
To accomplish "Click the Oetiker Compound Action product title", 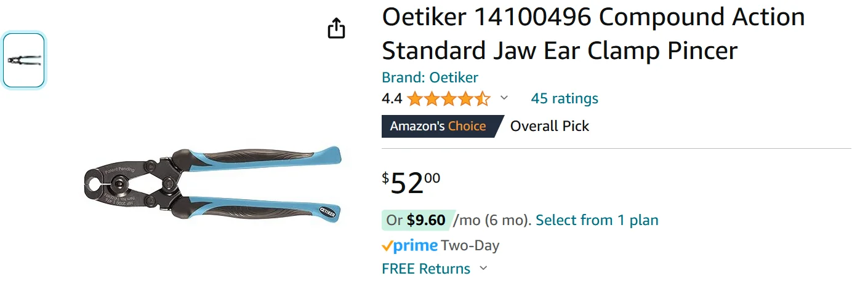I will coord(593,34).
